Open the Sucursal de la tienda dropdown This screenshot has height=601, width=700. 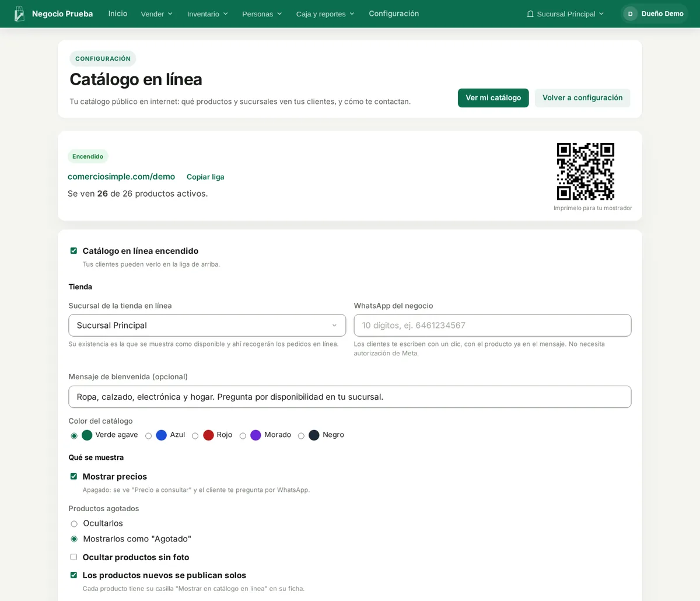tap(207, 326)
